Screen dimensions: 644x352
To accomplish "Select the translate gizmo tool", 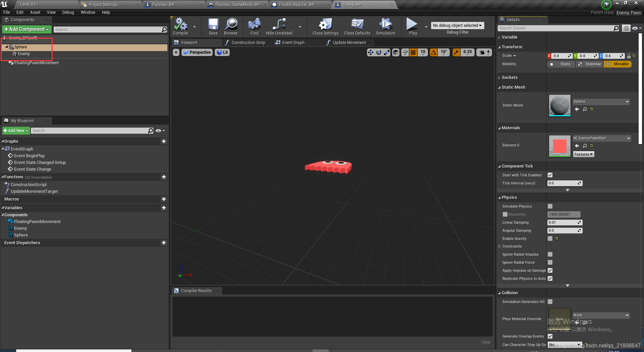I will [371, 52].
